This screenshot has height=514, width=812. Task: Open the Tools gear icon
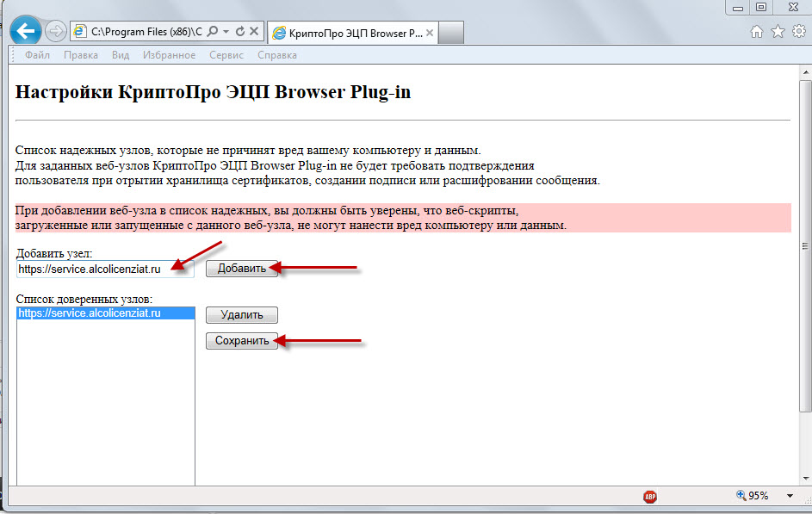coord(798,32)
